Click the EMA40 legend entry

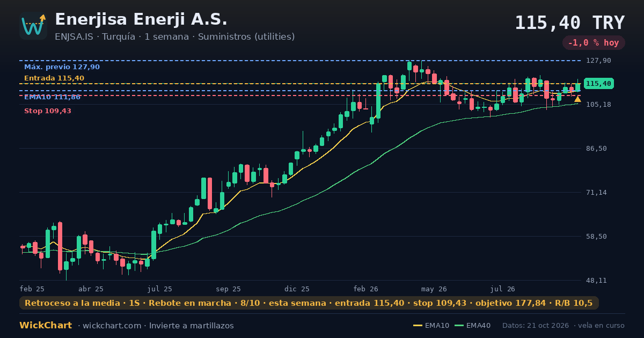(x=472, y=326)
